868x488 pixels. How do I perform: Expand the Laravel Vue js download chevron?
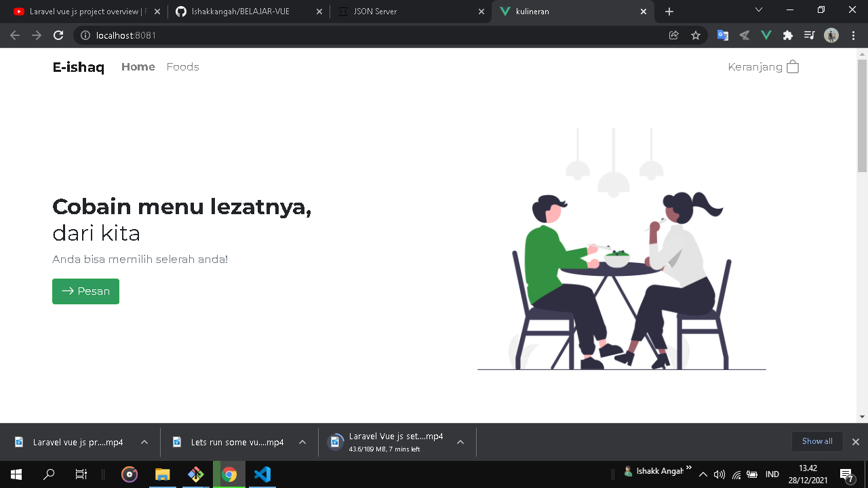click(143, 441)
